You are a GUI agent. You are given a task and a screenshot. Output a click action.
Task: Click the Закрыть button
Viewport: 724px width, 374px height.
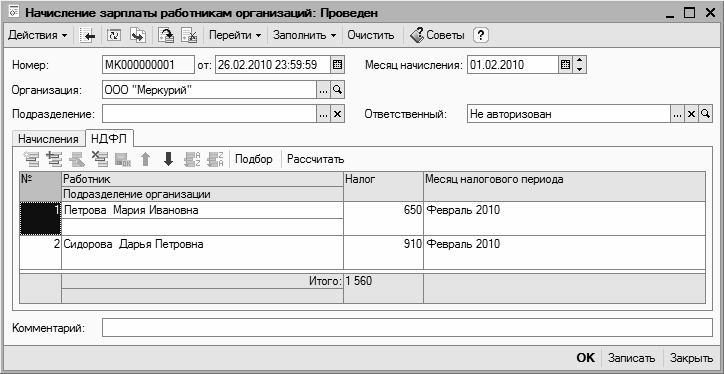click(x=691, y=358)
